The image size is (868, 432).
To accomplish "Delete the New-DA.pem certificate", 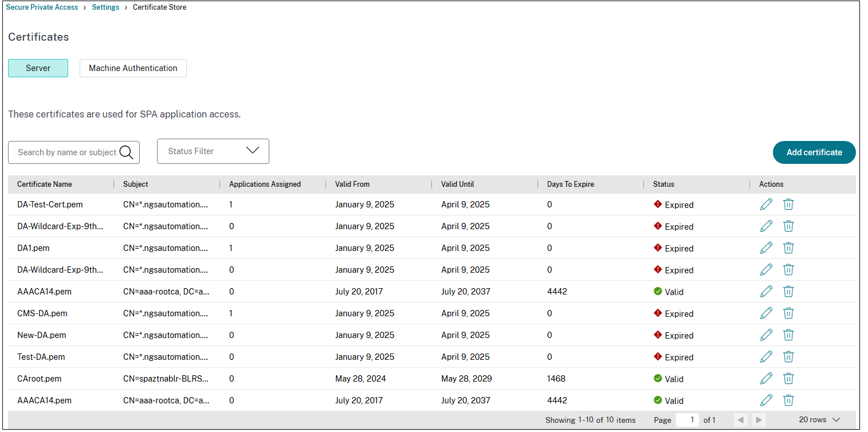I will (x=788, y=335).
